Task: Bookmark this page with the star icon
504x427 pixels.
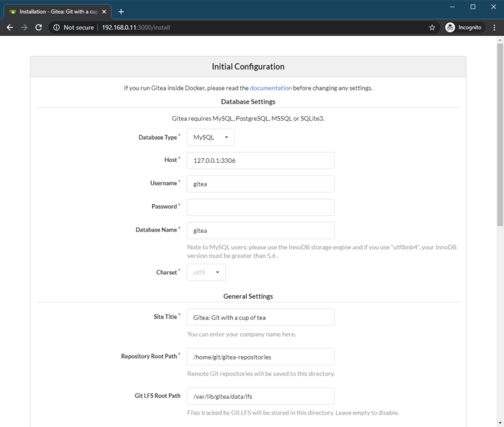Action: [432, 28]
